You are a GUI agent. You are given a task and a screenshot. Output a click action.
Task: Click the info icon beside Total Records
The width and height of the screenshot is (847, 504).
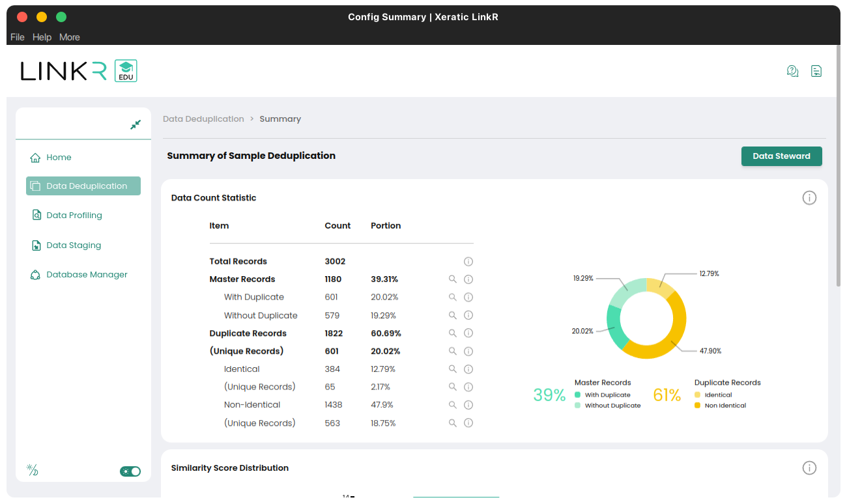point(468,262)
